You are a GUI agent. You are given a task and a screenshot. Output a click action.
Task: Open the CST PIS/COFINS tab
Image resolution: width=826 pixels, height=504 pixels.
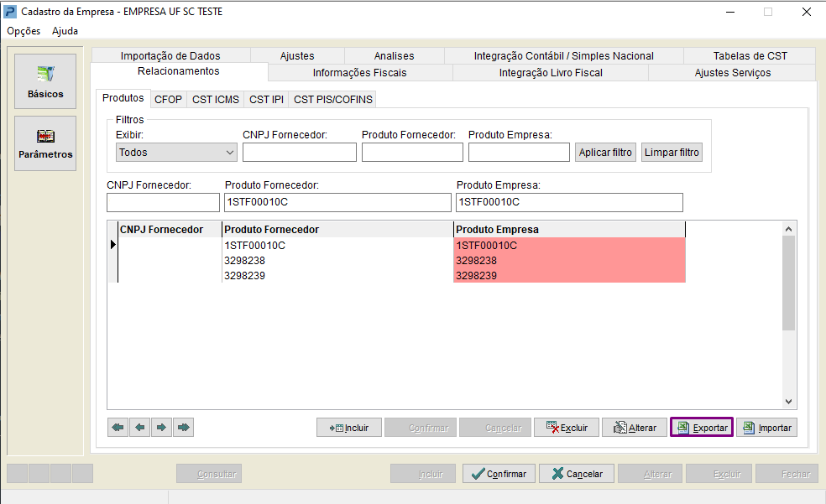(x=333, y=100)
